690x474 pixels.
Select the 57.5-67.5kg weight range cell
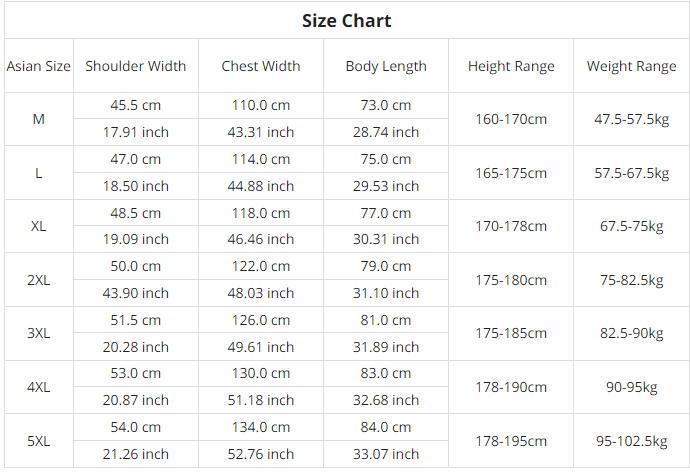click(x=631, y=173)
